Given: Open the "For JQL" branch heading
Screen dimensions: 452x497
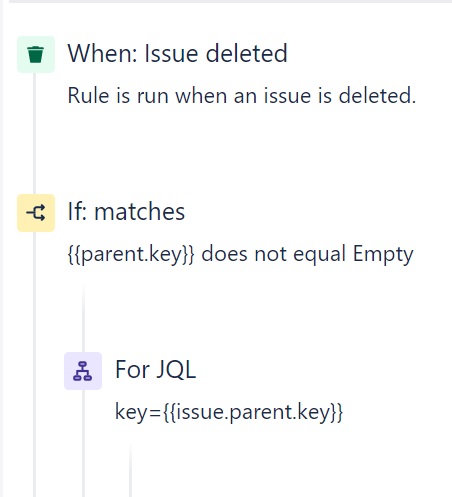Looking at the screenshot, I should pyautogui.click(x=155, y=369).
